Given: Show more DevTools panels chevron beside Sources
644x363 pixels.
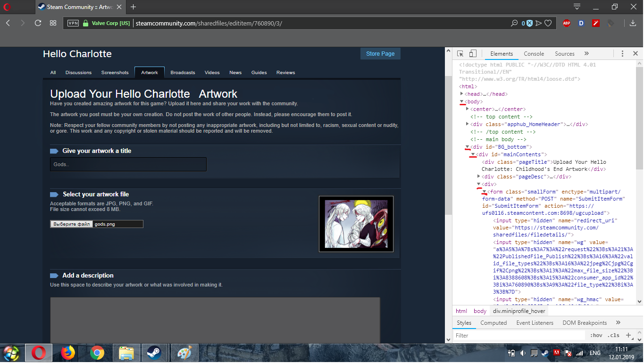Looking at the screenshot, I should (x=586, y=54).
